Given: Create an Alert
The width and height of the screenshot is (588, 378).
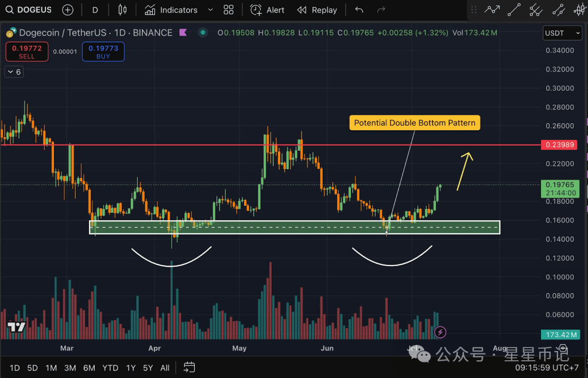Looking at the screenshot, I should click(x=267, y=10).
